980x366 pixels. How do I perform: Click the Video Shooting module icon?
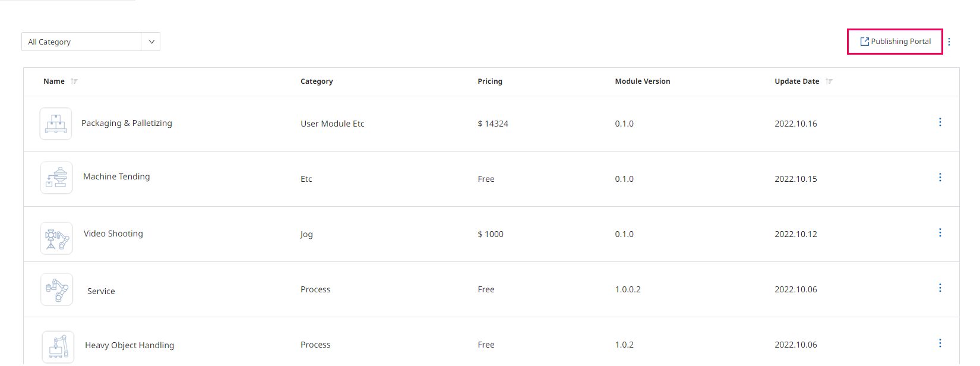pos(56,238)
